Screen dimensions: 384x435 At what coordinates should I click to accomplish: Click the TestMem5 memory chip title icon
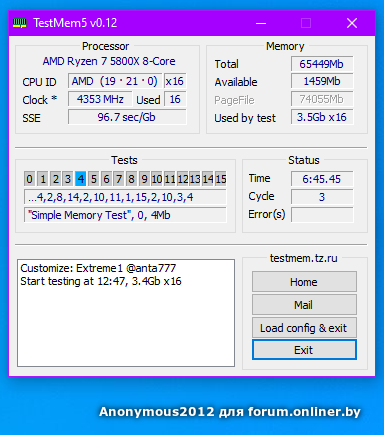[x=20, y=23]
